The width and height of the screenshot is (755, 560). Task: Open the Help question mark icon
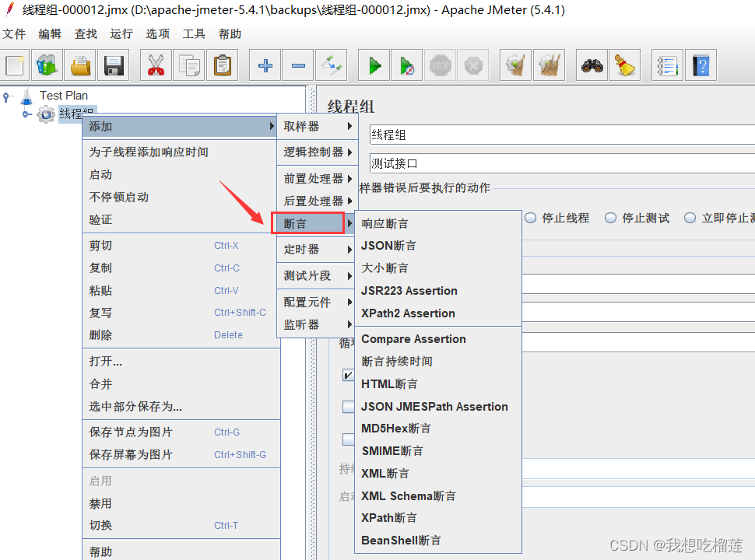[701, 65]
